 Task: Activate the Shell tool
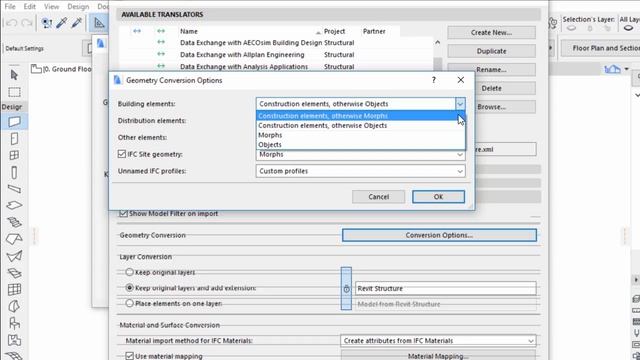pos(14,256)
